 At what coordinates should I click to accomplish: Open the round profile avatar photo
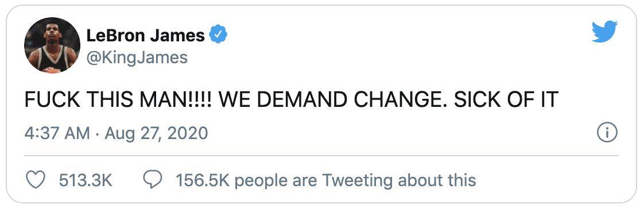coord(52,45)
